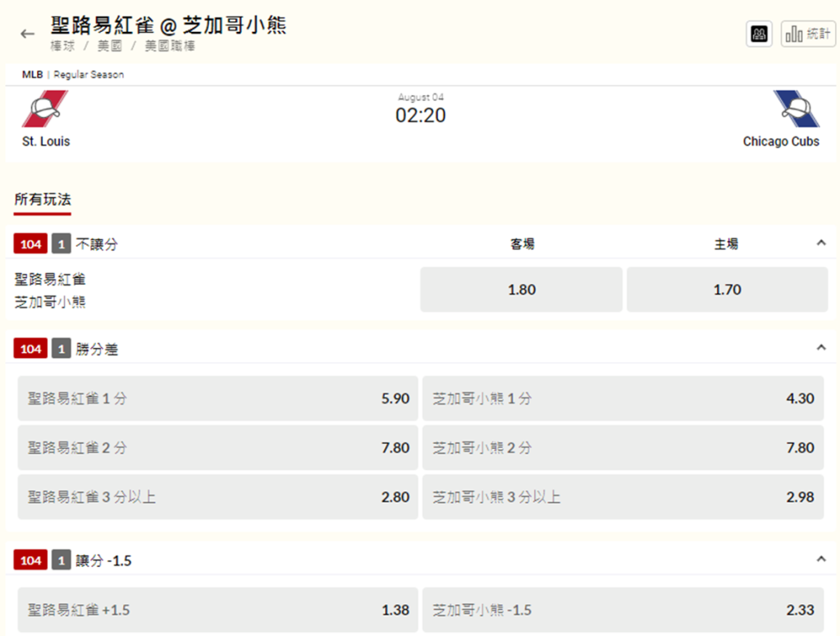Viewport: 840px width, 636px height.
Task: Click the 棒球 breadcrumb link
Action: click(62, 46)
